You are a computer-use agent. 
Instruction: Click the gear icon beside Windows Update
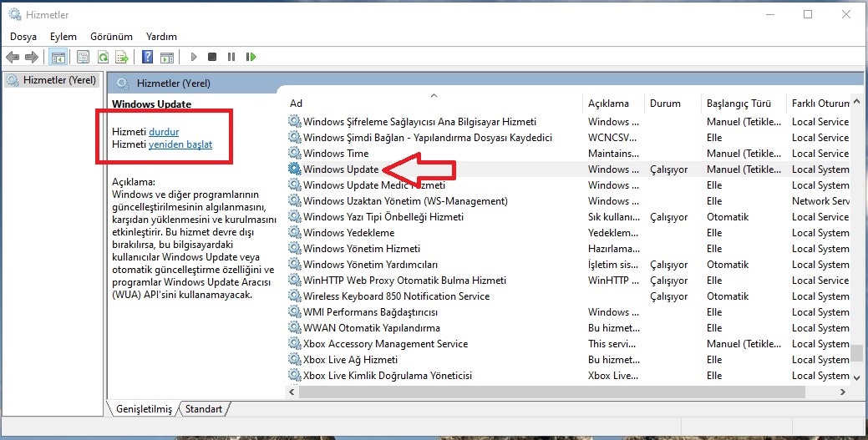tap(295, 169)
